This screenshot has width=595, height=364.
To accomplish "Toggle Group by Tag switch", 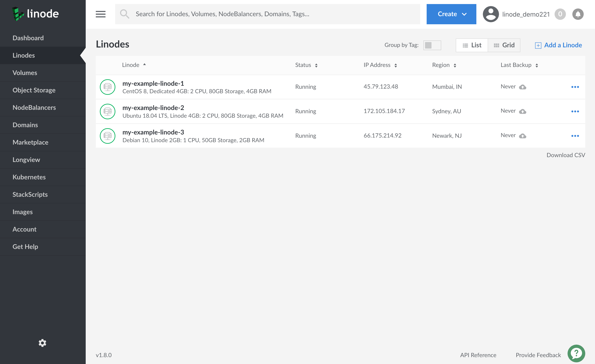I will pos(432,45).
